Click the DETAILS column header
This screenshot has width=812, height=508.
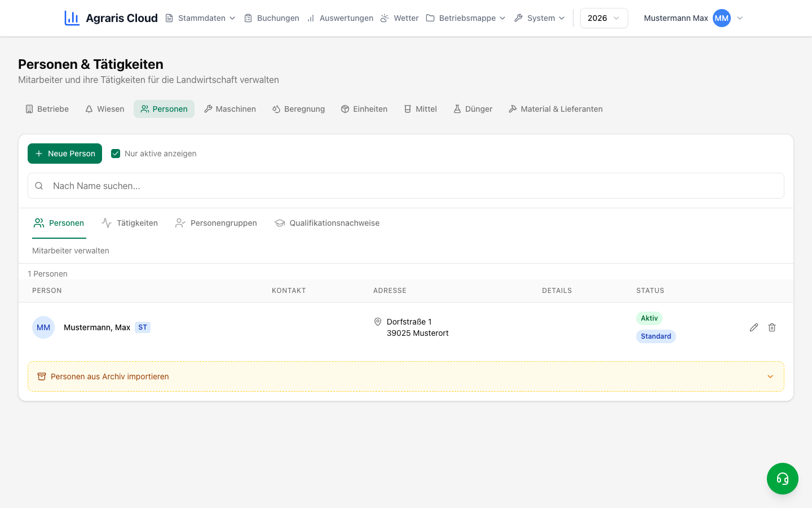tap(557, 291)
